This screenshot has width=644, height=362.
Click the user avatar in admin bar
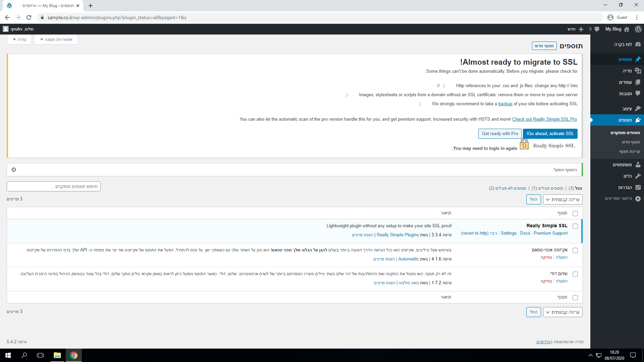(x=6, y=29)
